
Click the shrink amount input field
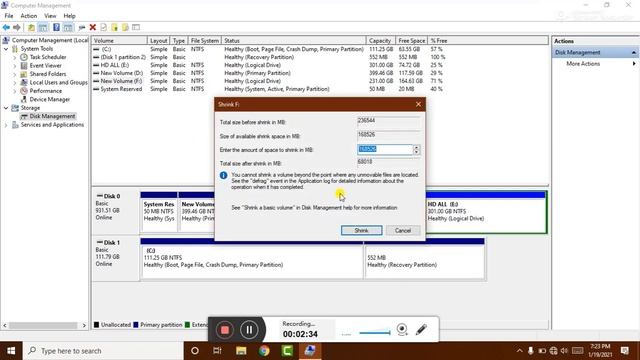[385, 149]
